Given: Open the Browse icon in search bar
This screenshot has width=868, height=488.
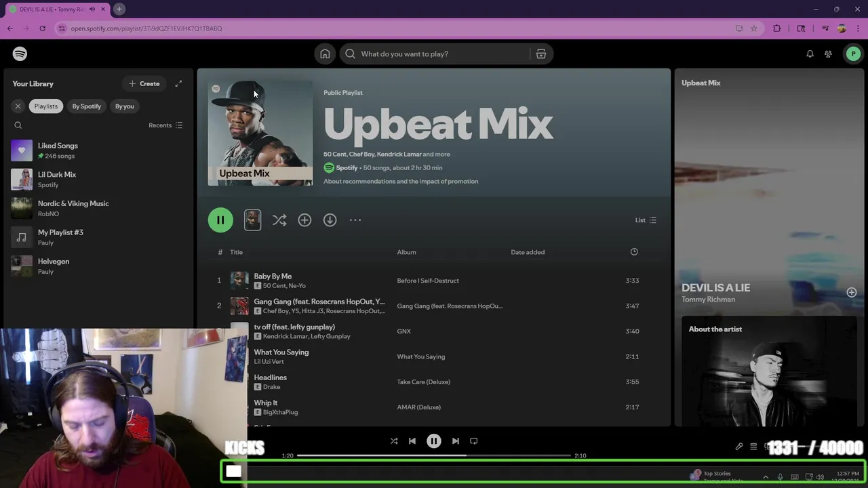Looking at the screenshot, I should pos(541,54).
